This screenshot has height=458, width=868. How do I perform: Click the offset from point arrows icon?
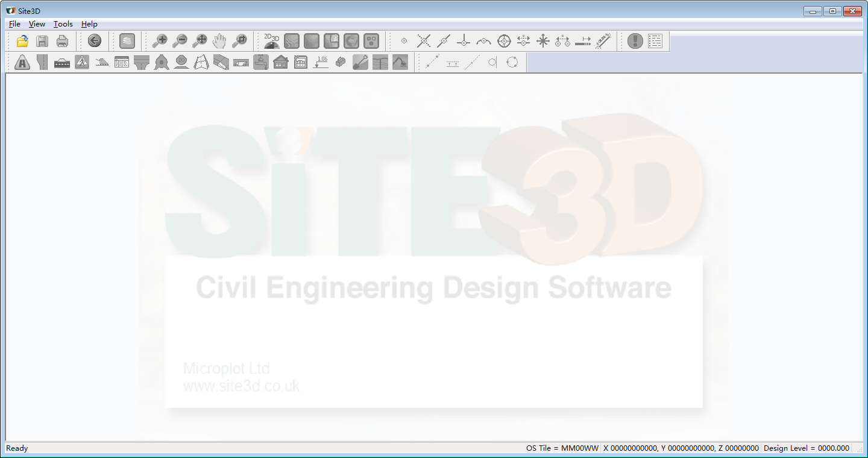click(x=523, y=41)
